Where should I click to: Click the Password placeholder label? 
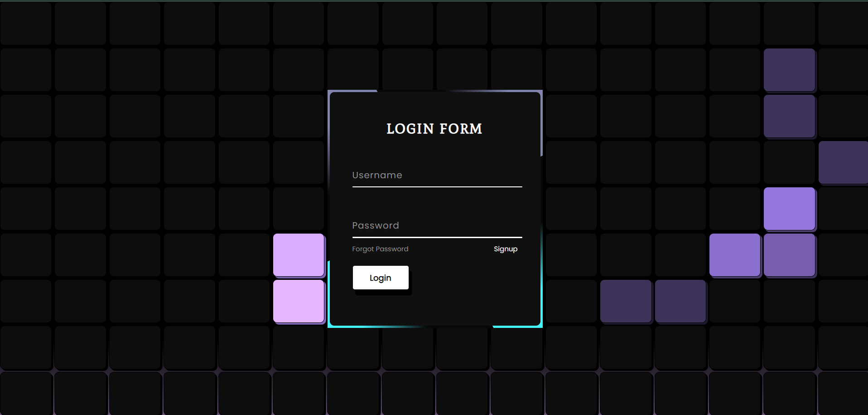(376, 226)
